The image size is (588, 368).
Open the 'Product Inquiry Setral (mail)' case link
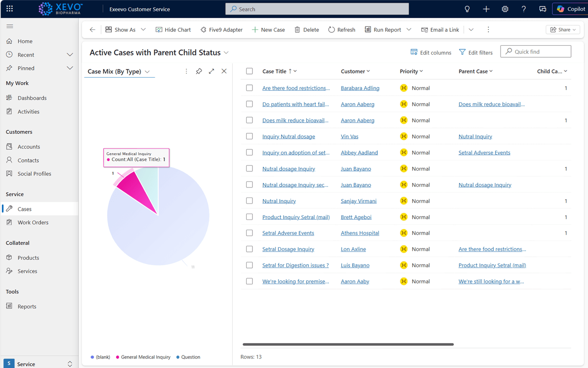tap(296, 217)
